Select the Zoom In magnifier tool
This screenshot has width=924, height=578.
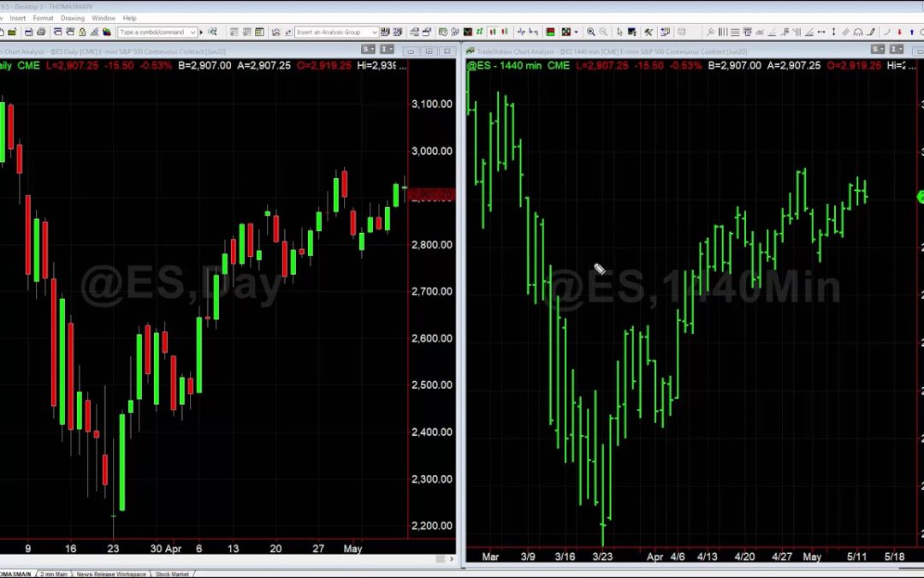[x=590, y=33]
